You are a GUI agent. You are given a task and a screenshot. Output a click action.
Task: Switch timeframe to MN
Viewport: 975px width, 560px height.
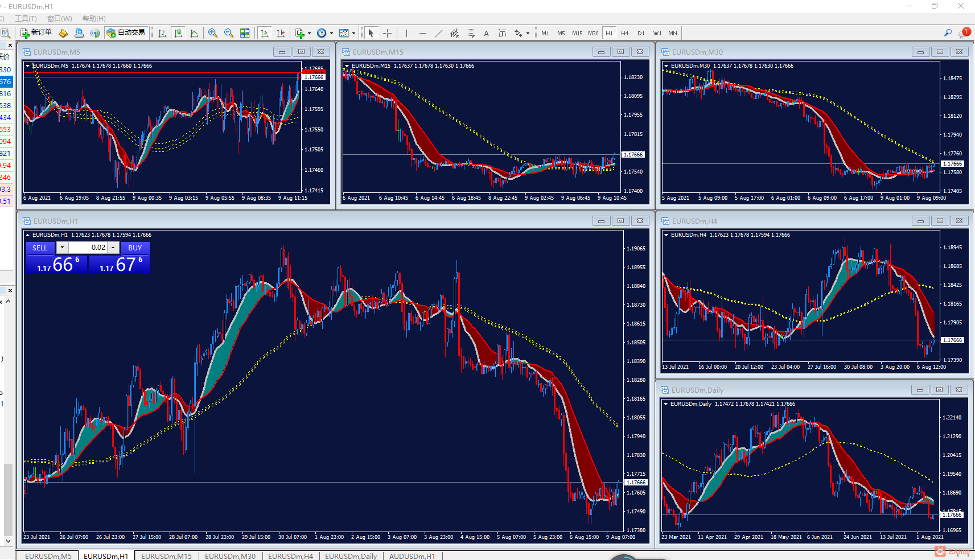point(673,33)
